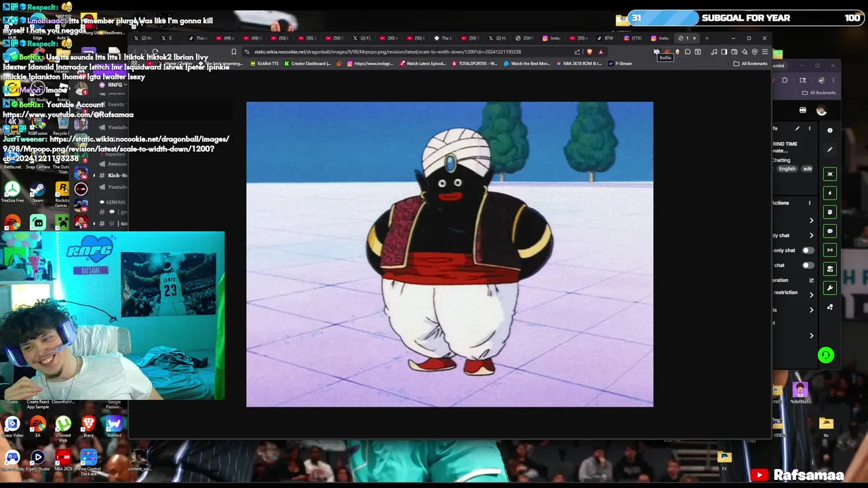Open the Gyazo Replay desktop shortcut
Image resolution: width=868 pixels, height=488 pixels.
pyautogui.click(x=12, y=460)
